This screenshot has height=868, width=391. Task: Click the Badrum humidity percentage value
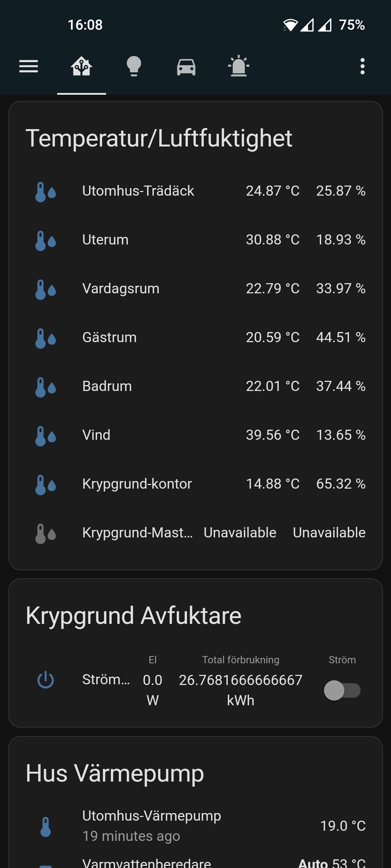[341, 386]
